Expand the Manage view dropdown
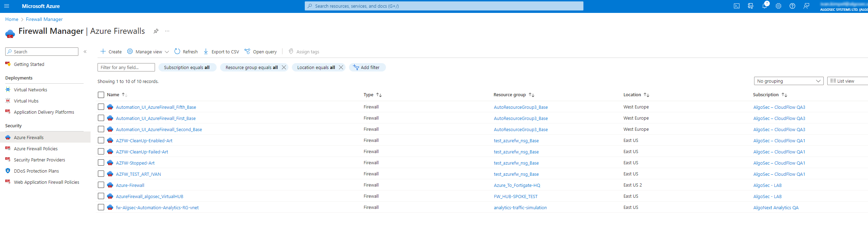The height and width of the screenshot is (227, 868). (x=148, y=52)
